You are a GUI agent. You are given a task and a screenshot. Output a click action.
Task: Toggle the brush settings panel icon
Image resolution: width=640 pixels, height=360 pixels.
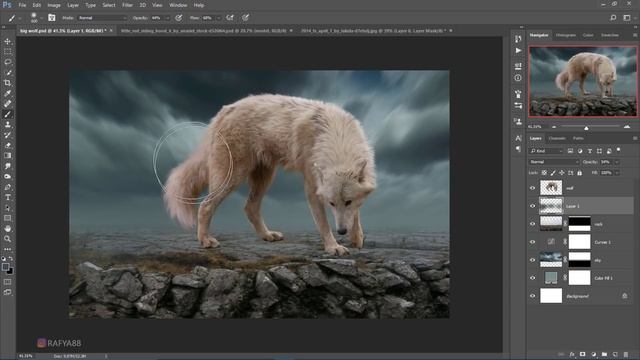51,18
